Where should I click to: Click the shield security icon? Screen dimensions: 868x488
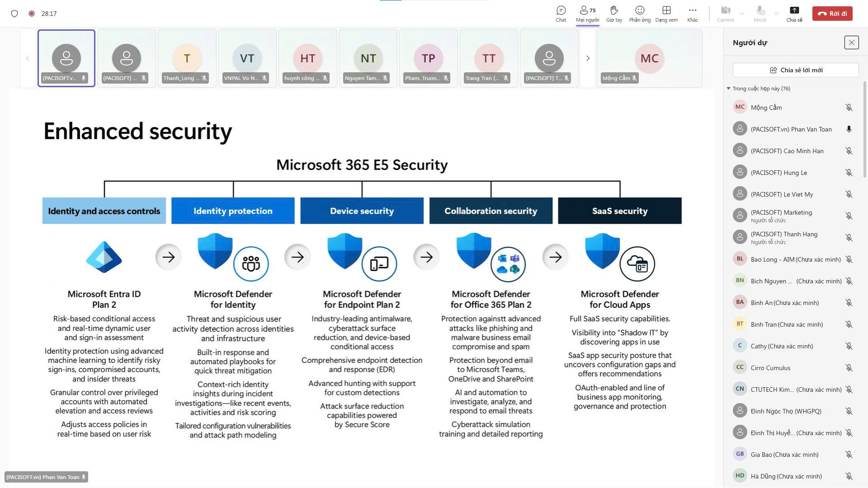pos(14,14)
